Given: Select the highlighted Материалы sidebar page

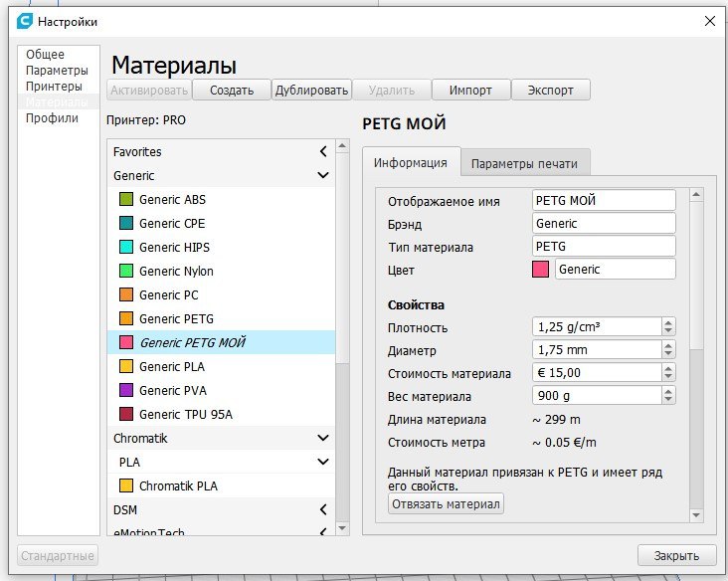Looking at the screenshot, I should click(59, 101).
